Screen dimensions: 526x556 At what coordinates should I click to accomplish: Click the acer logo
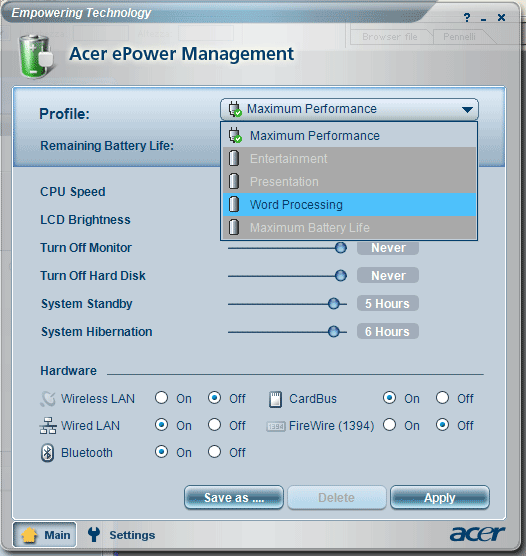pyautogui.click(x=477, y=534)
